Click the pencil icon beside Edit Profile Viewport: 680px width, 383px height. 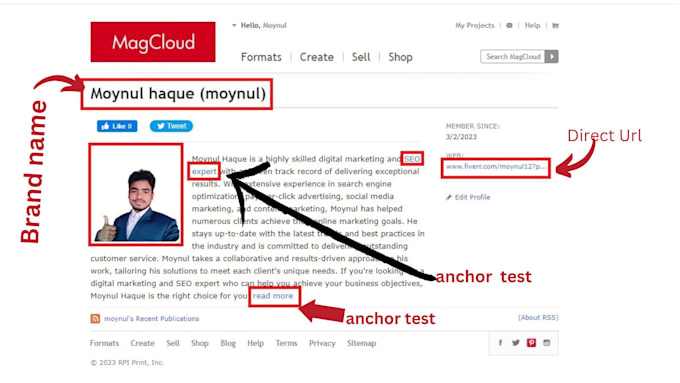[x=449, y=197]
